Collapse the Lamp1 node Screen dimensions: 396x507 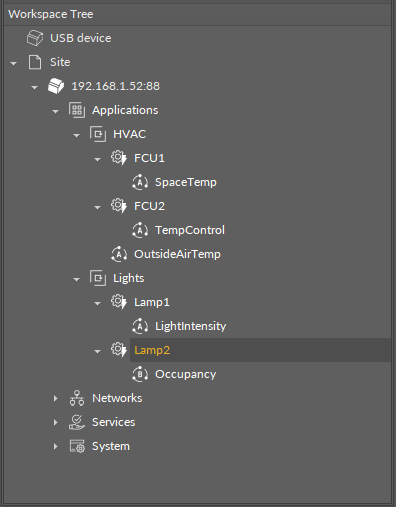pos(97,303)
